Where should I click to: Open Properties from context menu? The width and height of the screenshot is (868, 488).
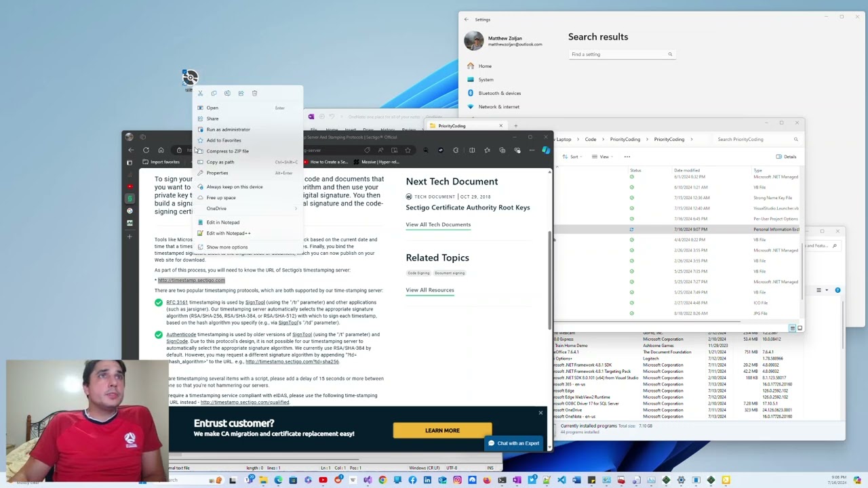click(248, 173)
